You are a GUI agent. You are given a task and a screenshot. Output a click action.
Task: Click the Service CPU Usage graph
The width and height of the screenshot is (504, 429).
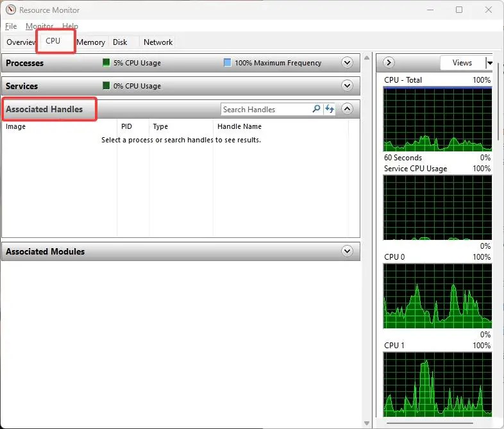(x=437, y=208)
